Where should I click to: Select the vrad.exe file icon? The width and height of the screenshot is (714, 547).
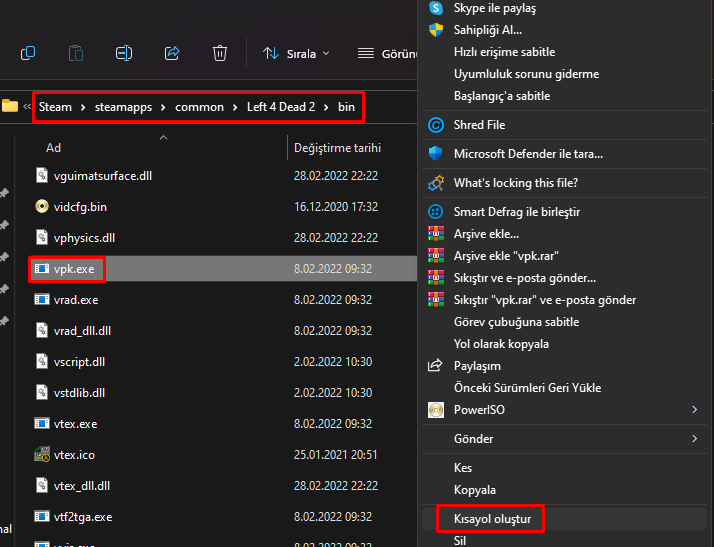pyautogui.click(x=42, y=299)
